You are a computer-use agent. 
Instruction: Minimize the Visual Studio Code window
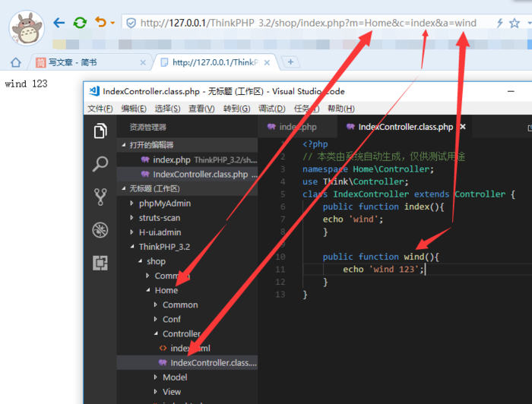coord(511,91)
